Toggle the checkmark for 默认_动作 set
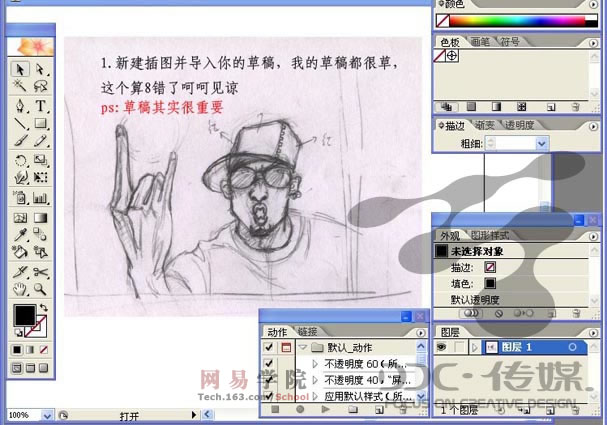The width and height of the screenshot is (607, 425). tap(269, 347)
